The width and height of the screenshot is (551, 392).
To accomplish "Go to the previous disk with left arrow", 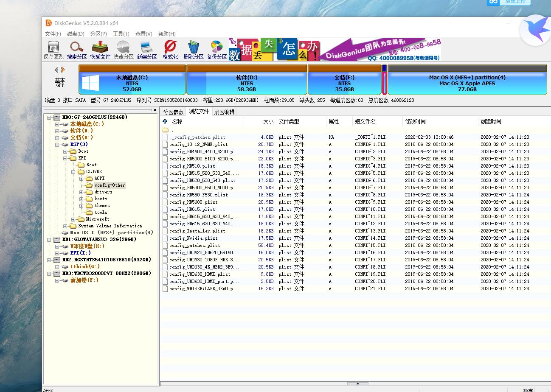I will [56, 70].
